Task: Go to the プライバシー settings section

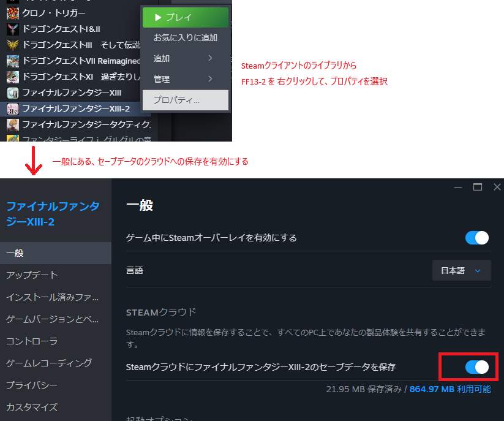Action: coord(32,385)
